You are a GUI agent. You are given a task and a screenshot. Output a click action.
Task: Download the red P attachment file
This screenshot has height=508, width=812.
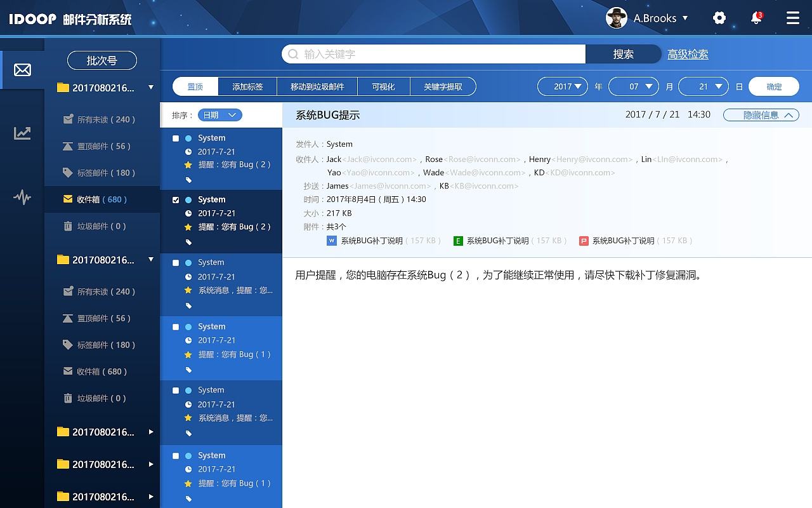(x=636, y=241)
